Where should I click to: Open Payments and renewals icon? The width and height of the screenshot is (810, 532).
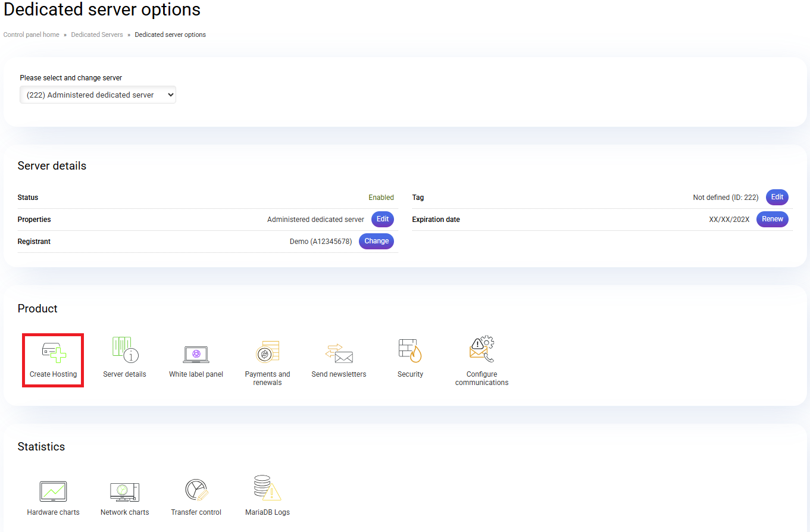coord(267,352)
